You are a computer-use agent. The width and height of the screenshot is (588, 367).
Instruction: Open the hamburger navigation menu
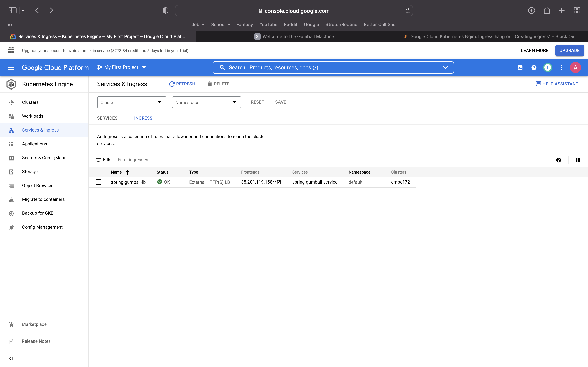pyautogui.click(x=11, y=67)
